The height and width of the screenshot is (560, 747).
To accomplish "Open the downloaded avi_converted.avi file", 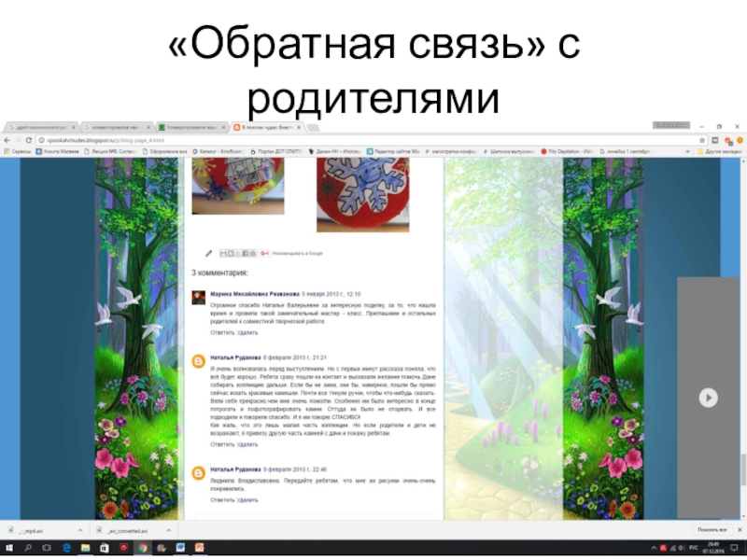I will click(128, 530).
